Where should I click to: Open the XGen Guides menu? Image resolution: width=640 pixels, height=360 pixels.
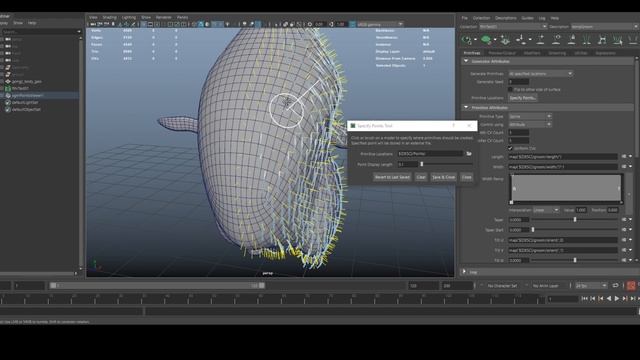coord(527,18)
